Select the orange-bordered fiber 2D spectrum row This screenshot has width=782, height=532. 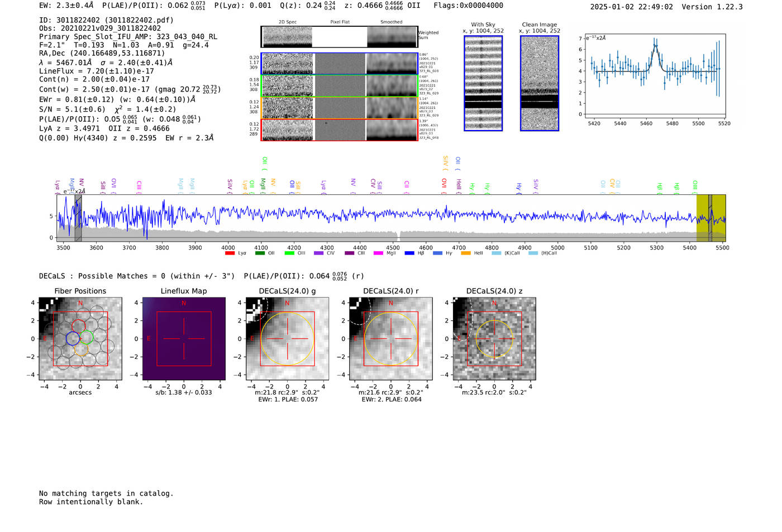[x=340, y=108]
